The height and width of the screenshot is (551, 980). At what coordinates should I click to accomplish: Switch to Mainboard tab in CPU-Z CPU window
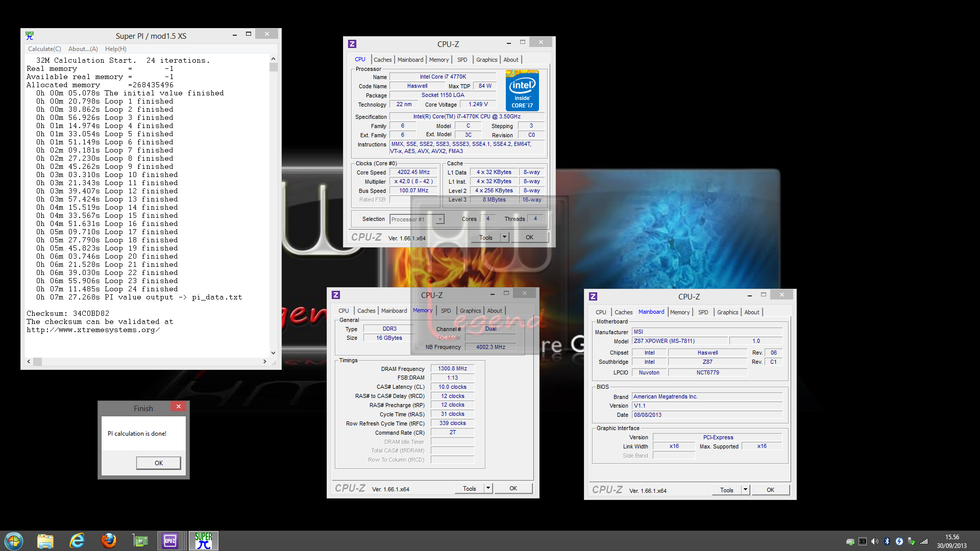pyautogui.click(x=410, y=60)
